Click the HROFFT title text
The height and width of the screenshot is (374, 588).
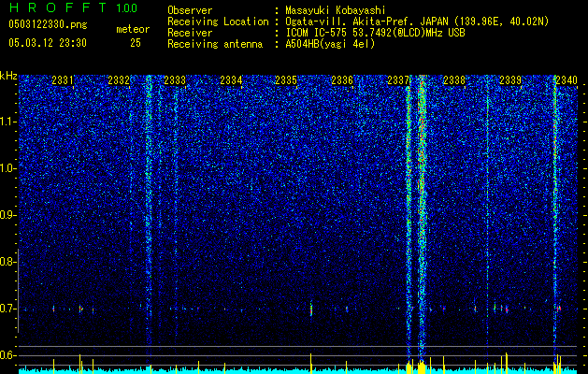(59, 7)
